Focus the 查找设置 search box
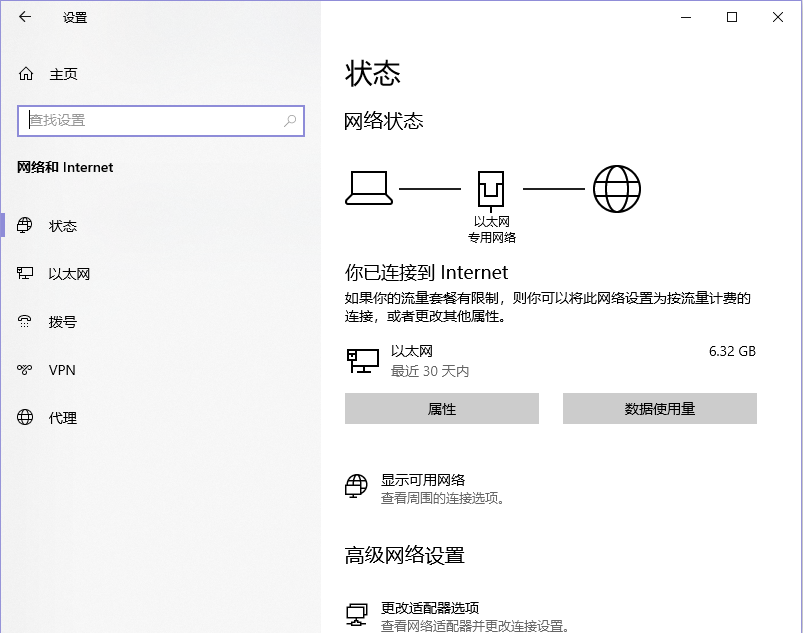 click(161, 121)
